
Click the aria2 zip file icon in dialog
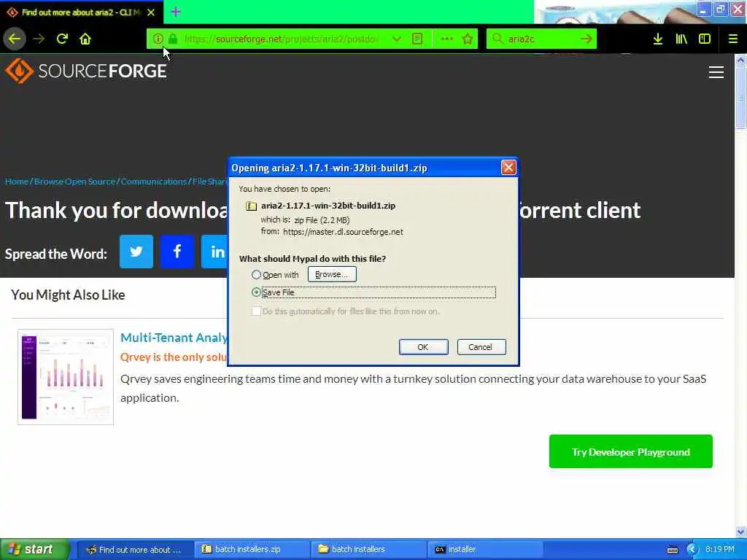click(251, 206)
